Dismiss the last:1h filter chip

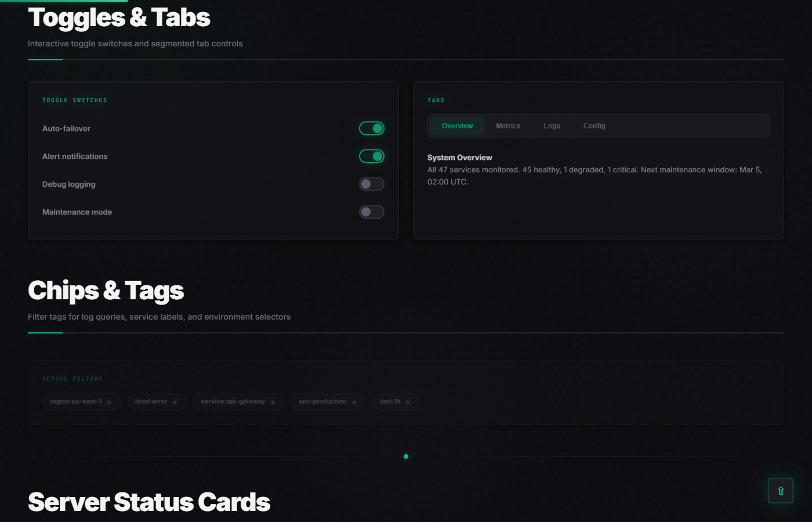pyautogui.click(x=408, y=402)
